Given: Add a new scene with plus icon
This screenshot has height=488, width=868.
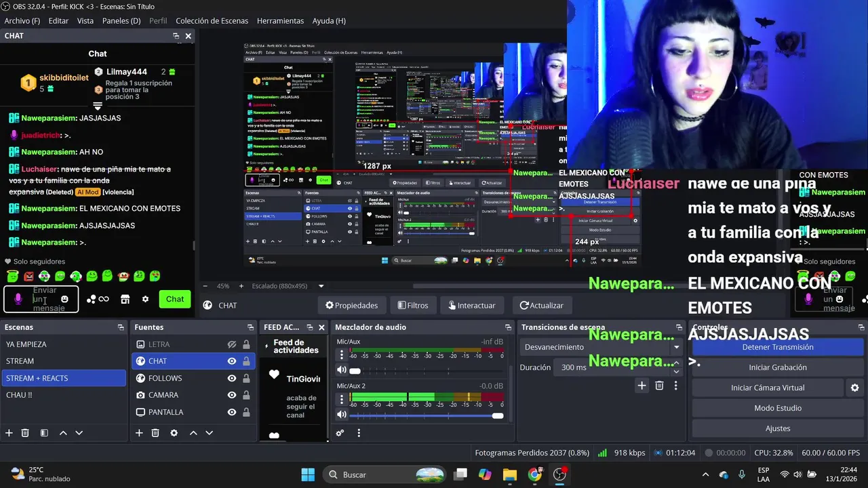Looking at the screenshot, I should click(x=9, y=433).
